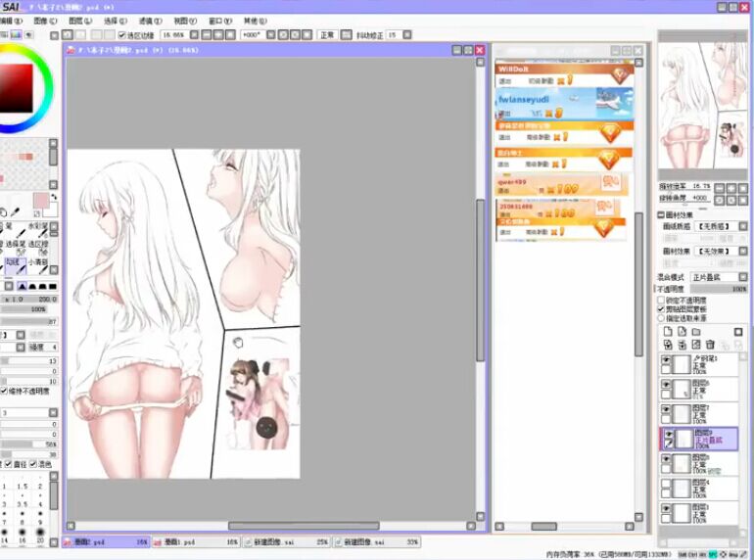This screenshot has height=560, width=754.
Task: Select the highlighted brush tool in tool tray
Action: click(x=16, y=266)
